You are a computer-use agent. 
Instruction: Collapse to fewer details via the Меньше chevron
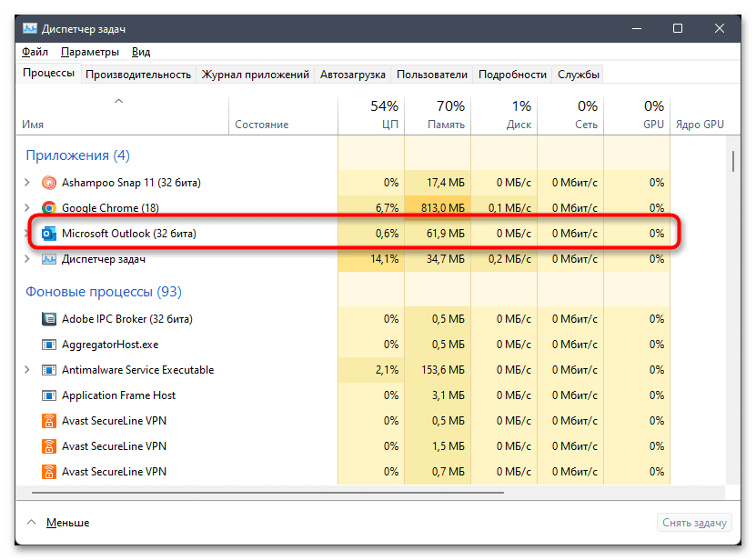point(31,523)
